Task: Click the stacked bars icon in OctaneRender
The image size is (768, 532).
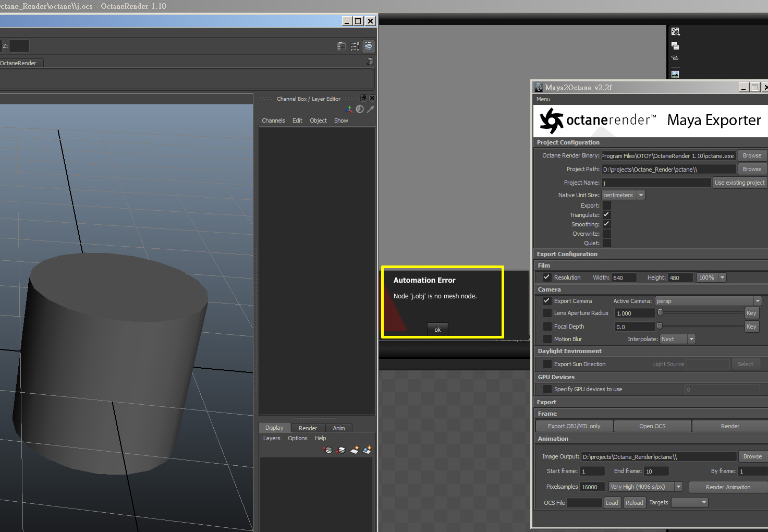Action: tap(675, 58)
